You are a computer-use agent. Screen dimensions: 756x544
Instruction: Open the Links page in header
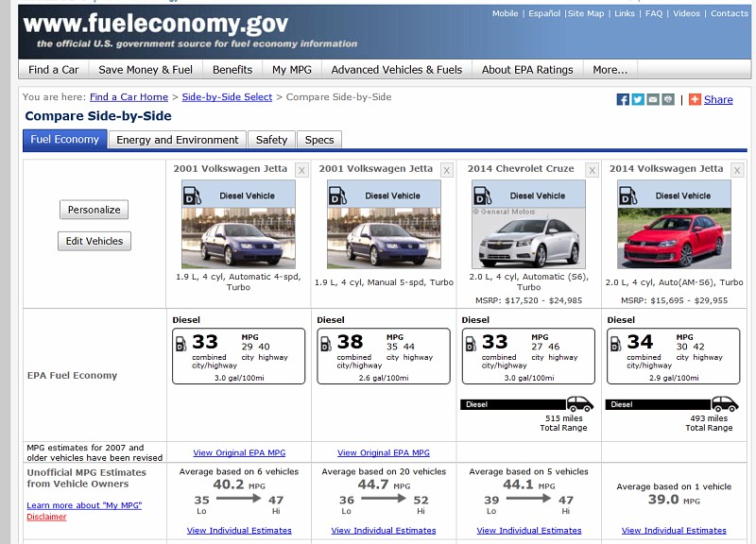click(625, 13)
